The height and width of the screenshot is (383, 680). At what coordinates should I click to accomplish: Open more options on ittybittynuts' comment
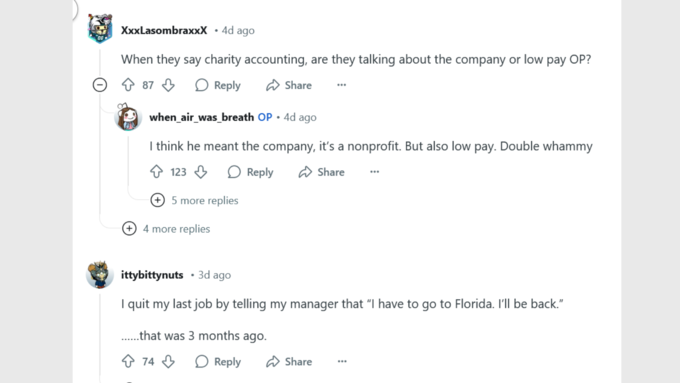(x=342, y=361)
